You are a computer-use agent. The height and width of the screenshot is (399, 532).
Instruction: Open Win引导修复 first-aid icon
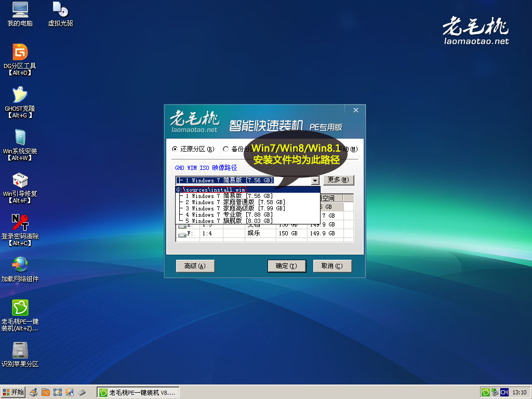(x=20, y=188)
